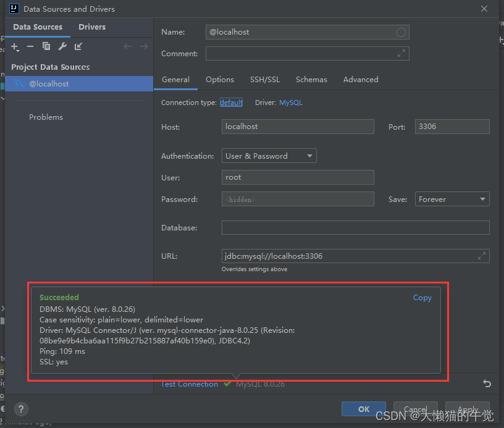Click the MySQL driver link
This screenshot has width=504, height=428.
coord(290,103)
